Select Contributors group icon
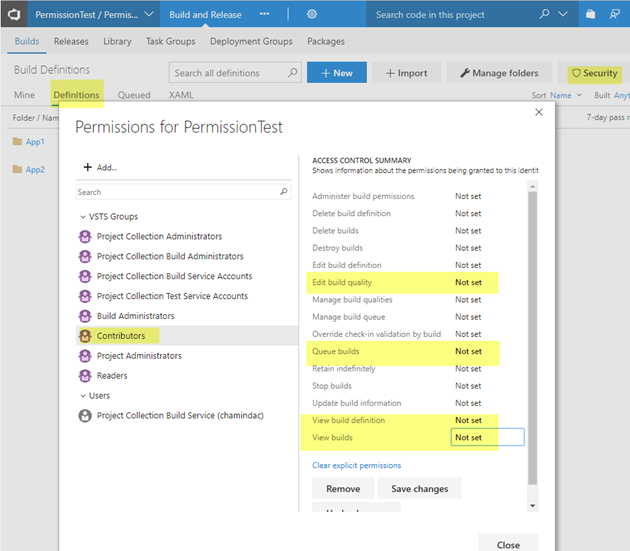Screen dimensions: 630x551 (85, 336)
